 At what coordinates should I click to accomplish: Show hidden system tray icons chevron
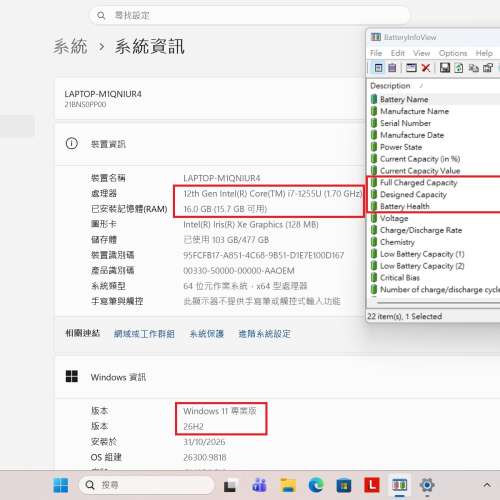click(487, 485)
